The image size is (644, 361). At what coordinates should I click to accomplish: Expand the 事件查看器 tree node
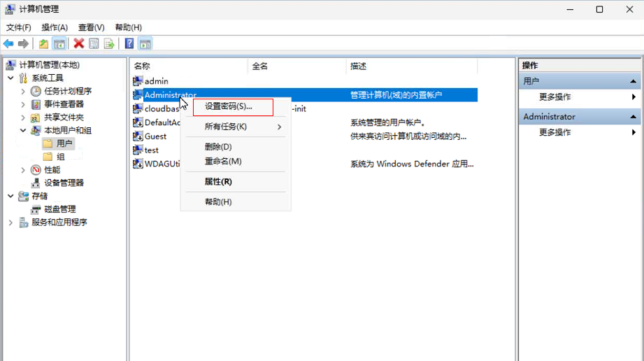point(23,104)
